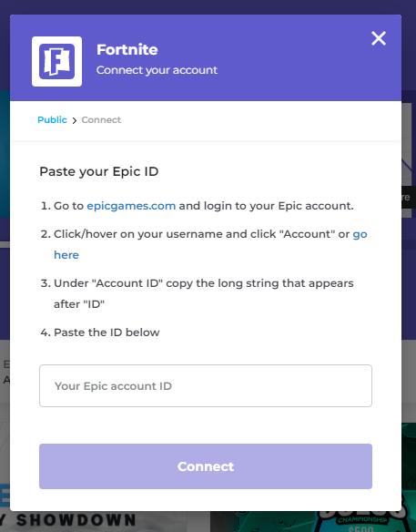
Task: Click step one's "Go to" text
Action: coord(69,206)
